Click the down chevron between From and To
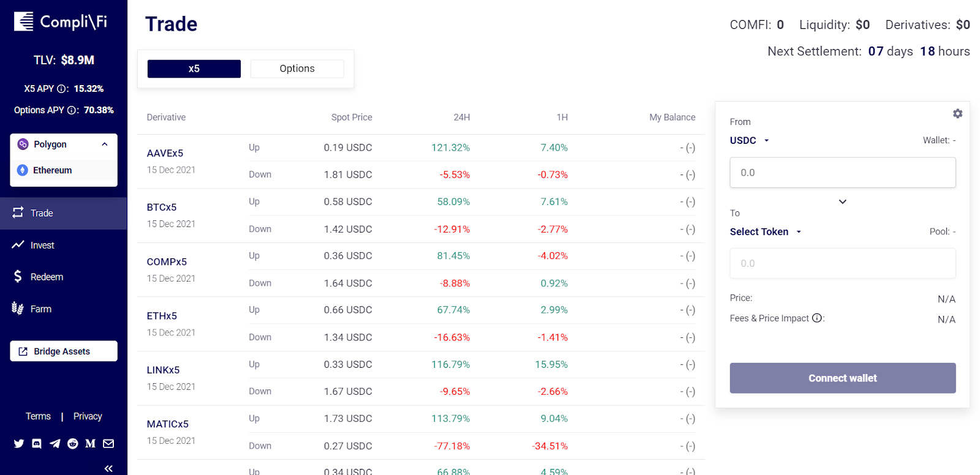The image size is (980, 475). pos(843,201)
